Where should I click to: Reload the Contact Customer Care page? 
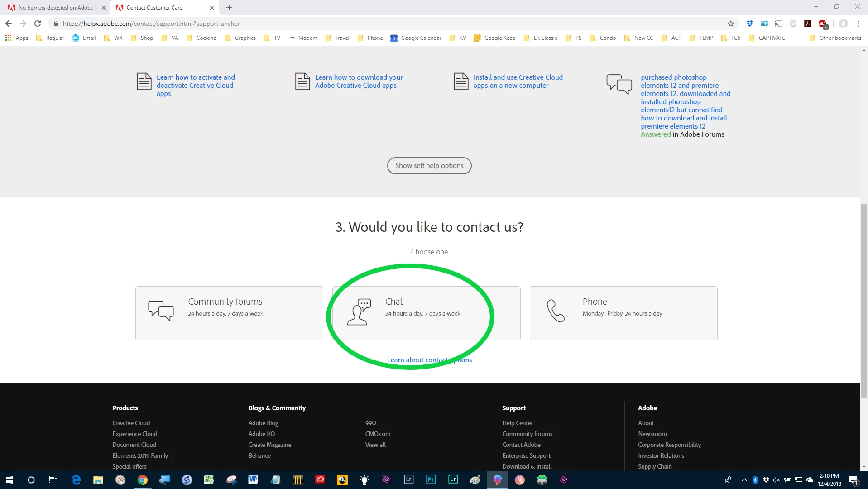coord(38,24)
